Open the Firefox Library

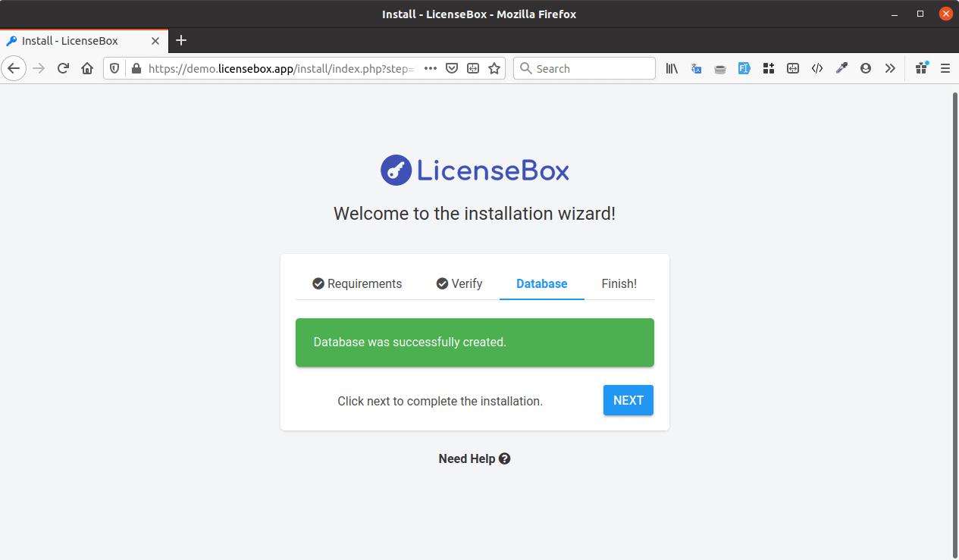672,68
